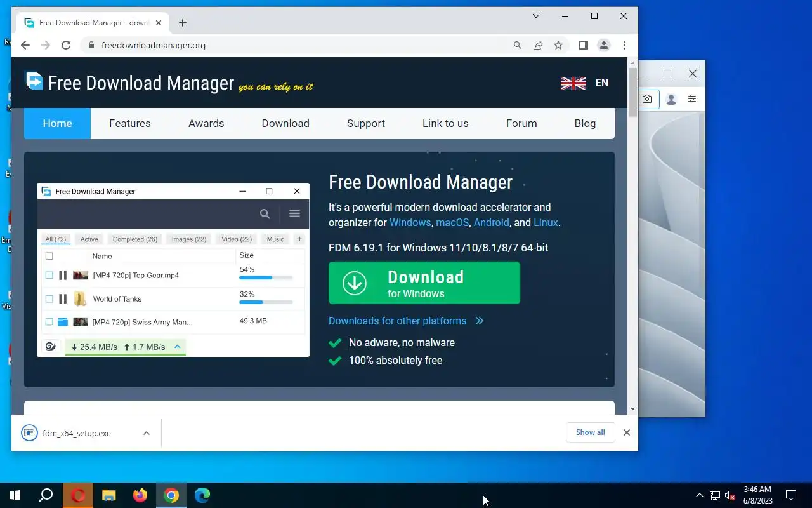Click the pause icon for World of Tanks
The image size is (812, 508).
[x=63, y=298]
